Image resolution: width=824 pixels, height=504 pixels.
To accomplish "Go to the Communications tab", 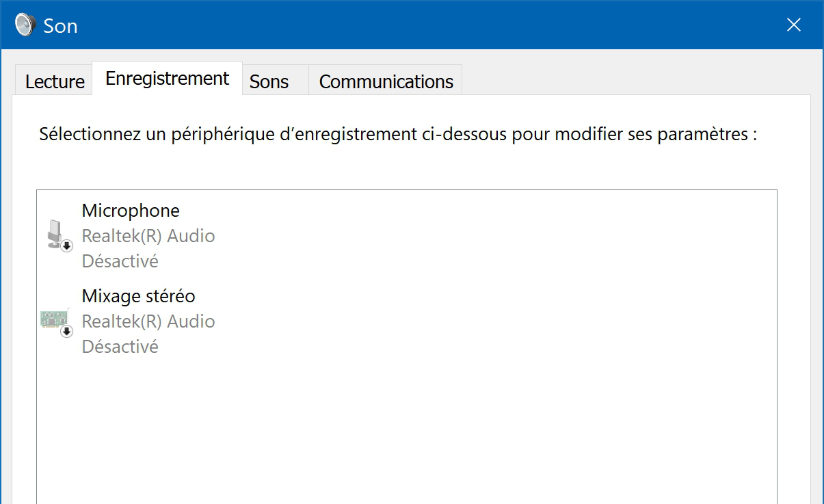I will (386, 81).
